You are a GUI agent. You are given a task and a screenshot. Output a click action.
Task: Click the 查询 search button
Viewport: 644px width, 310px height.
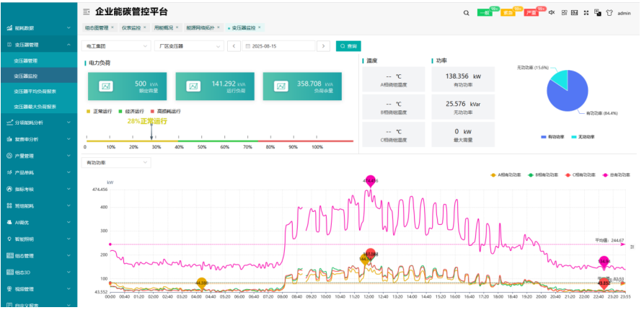(x=348, y=45)
